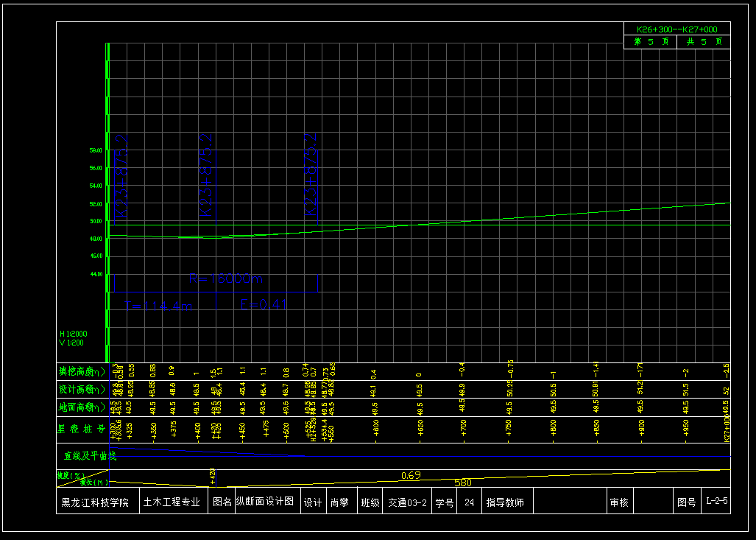
Task: Select the 580 slope length value
Action: [x=463, y=483]
